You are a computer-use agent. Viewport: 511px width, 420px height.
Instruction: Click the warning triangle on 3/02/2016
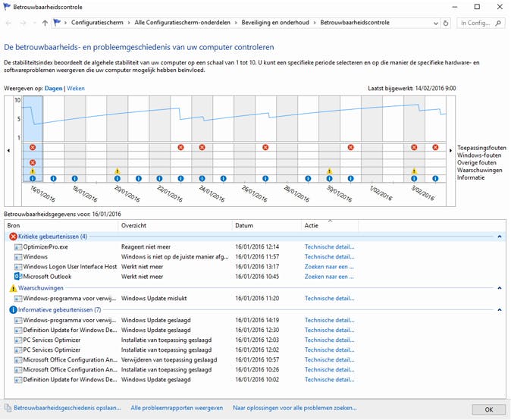click(x=414, y=171)
